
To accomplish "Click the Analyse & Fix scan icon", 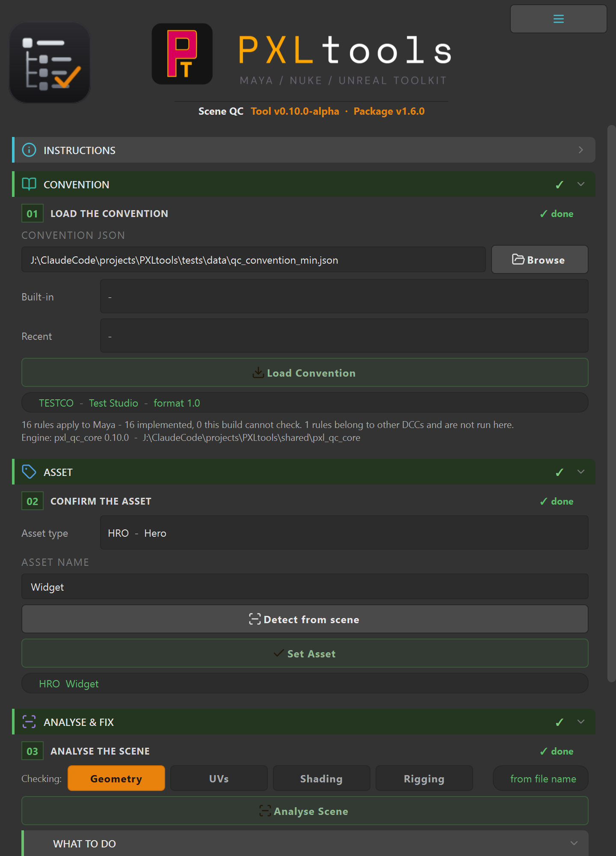I will tap(29, 722).
